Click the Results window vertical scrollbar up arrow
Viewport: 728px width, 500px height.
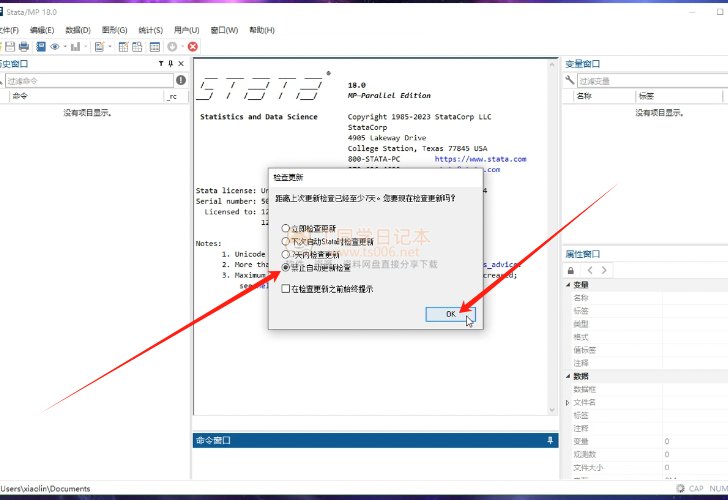pyautogui.click(x=552, y=65)
